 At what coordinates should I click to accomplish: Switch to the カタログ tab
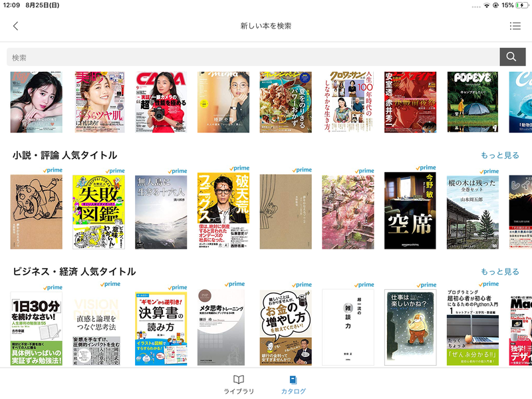293,385
